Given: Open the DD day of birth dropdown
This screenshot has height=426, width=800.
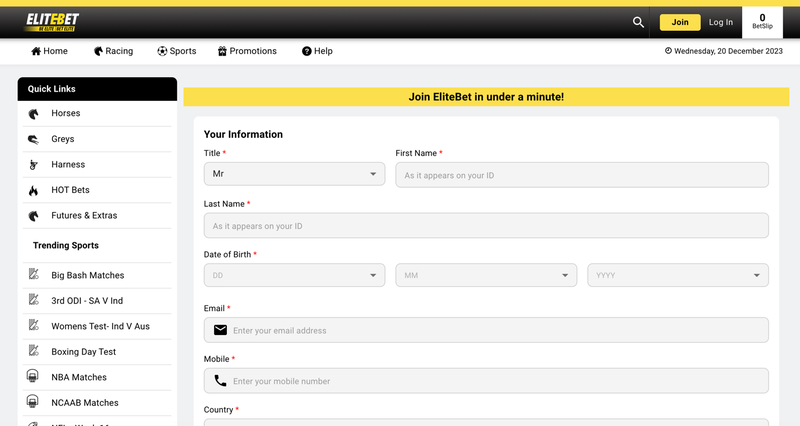Looking at the screenshot, I should (x=294, y=275).
